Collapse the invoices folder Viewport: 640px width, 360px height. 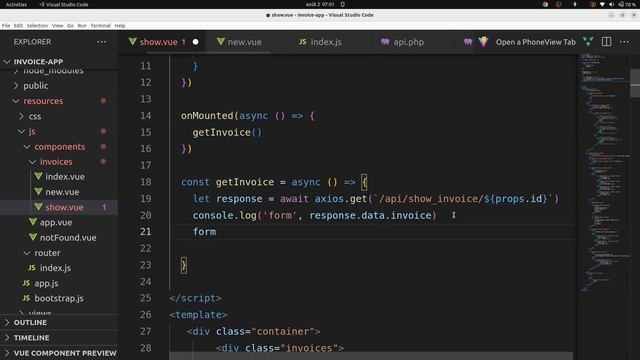[56, 162]
